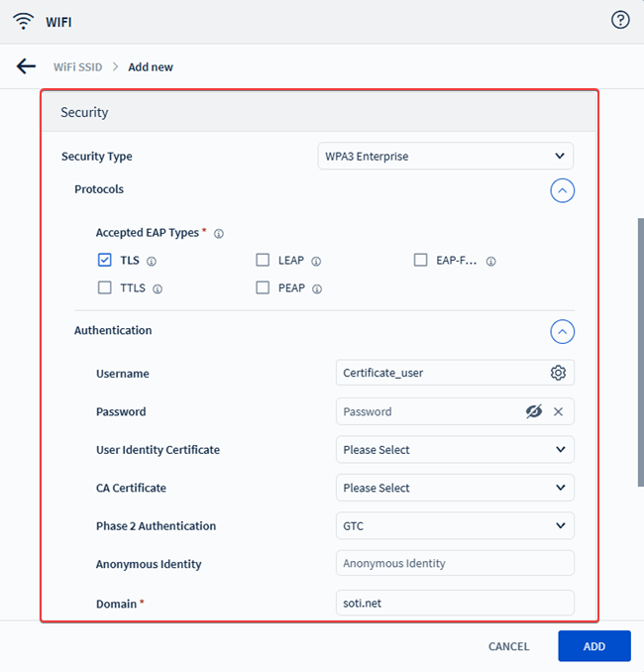Click info icon next to TTLS

pyautogui.click(x=158, y=289)
